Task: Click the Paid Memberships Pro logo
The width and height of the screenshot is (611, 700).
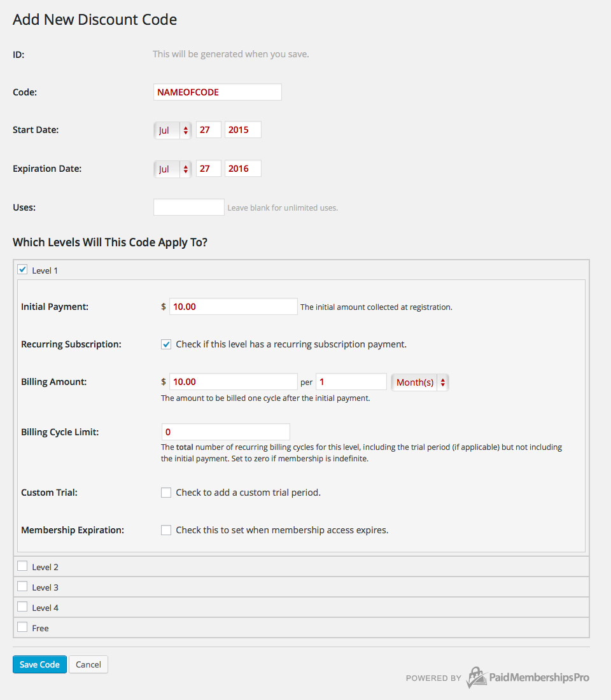Action: click(528, 677)
